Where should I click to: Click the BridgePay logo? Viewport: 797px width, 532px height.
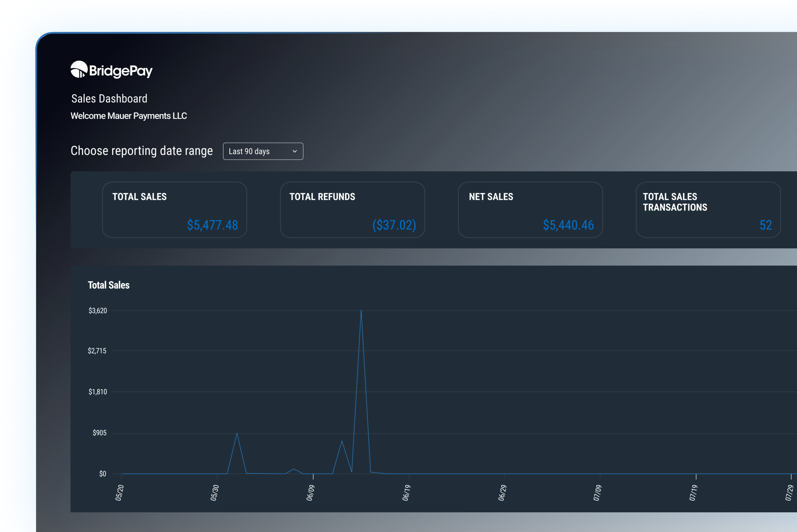[111, 69]
